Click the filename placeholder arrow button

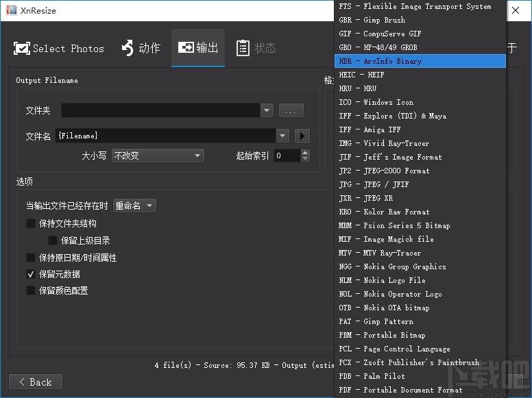click(x=302, y=136)
